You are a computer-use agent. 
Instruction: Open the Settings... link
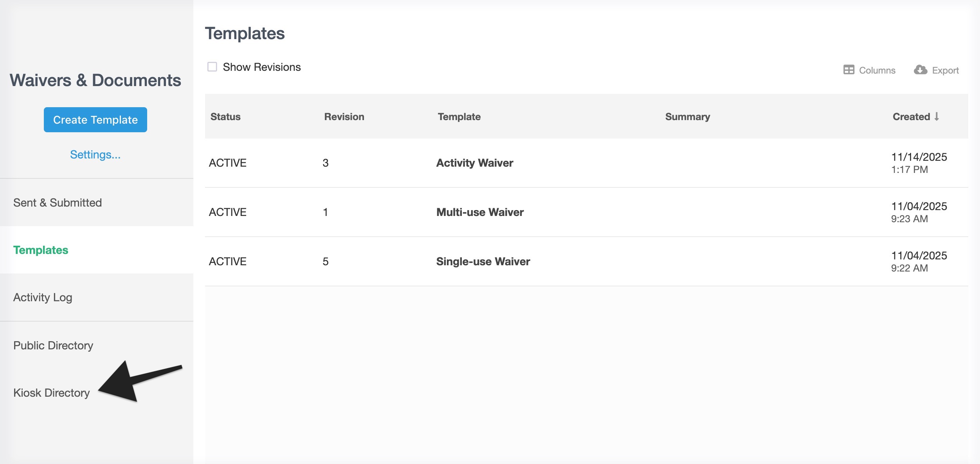point(95,155)
